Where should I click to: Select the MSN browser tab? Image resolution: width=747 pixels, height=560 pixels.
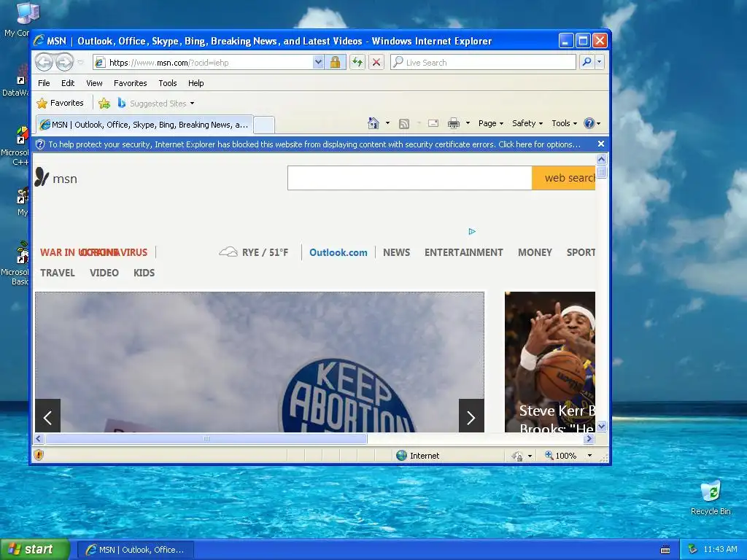[144, 125]
